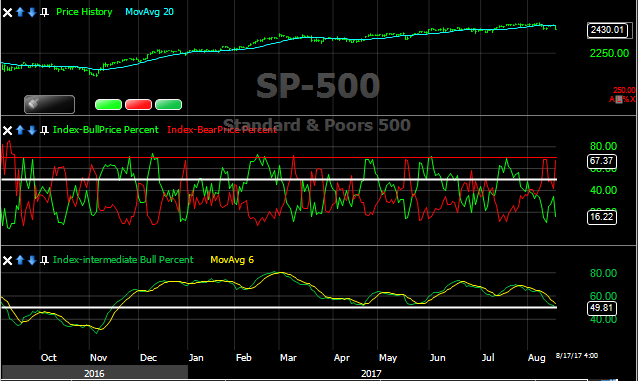
Task: Pin the Index-intermediate Bull Percent pane
Action: coord(44,260)
